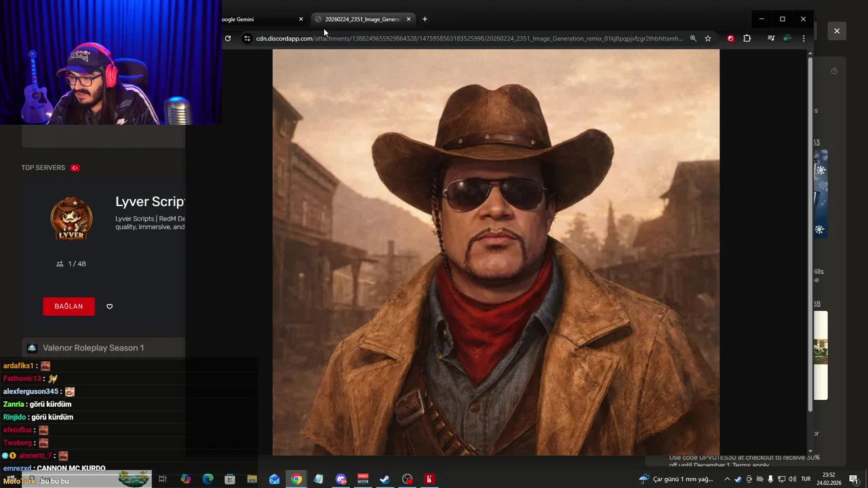Favorite Lyver Scripts with the heart icon
868x488 pixels.
coord(110,306)
